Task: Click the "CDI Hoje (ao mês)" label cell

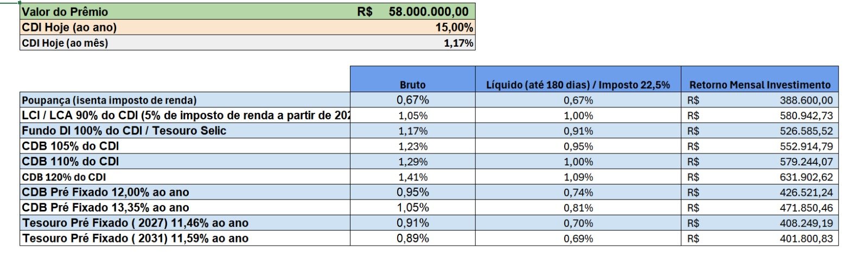Action: point(65,43)
